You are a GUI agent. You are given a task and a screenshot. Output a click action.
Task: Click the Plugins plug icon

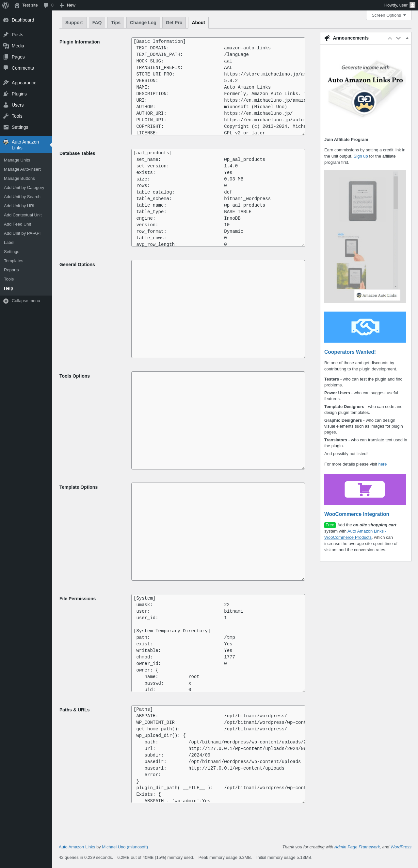pos(6,94)
